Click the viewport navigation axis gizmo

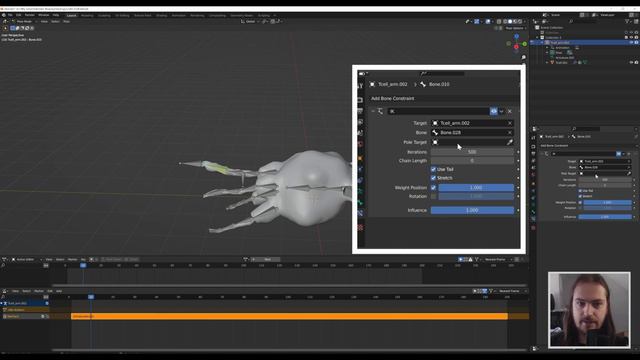tap(516, 42)
